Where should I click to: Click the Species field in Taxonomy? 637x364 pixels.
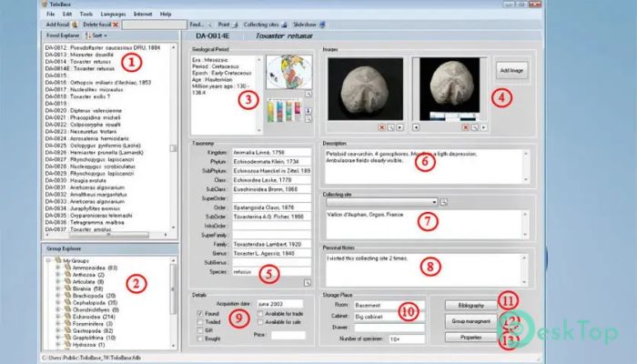click(x=271, y=272)
